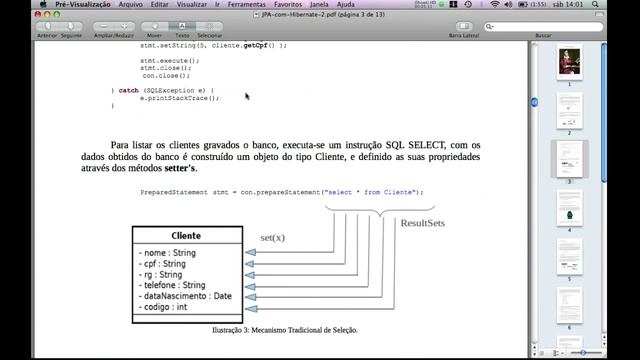Click the JPA-com-Hibernate-2.pdf window title
This screenshot has width=640, height=360.
323,15
